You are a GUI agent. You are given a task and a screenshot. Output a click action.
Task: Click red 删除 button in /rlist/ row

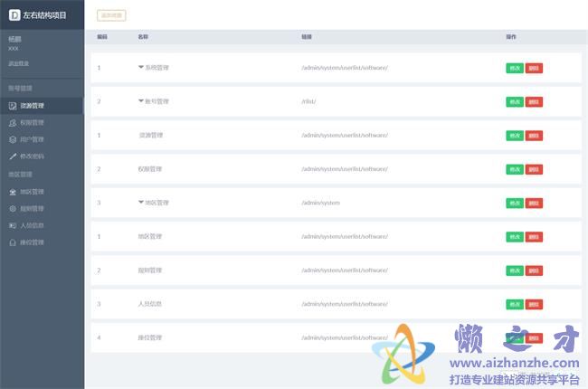click(x=534, y=102)
